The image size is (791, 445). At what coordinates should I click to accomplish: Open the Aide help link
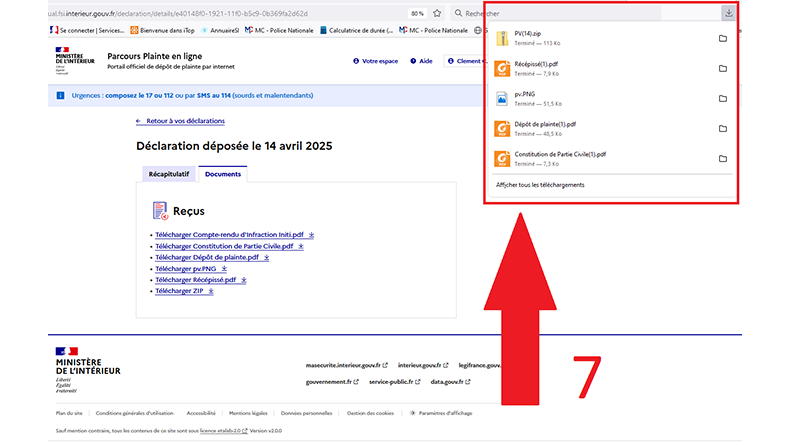pyautogui.click(x=421, y=61)
